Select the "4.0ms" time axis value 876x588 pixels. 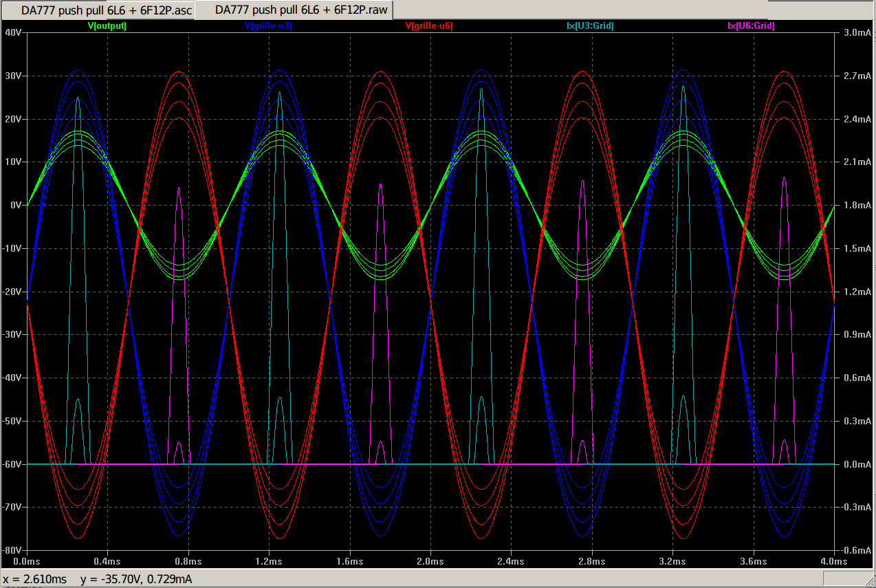[834, 561]
